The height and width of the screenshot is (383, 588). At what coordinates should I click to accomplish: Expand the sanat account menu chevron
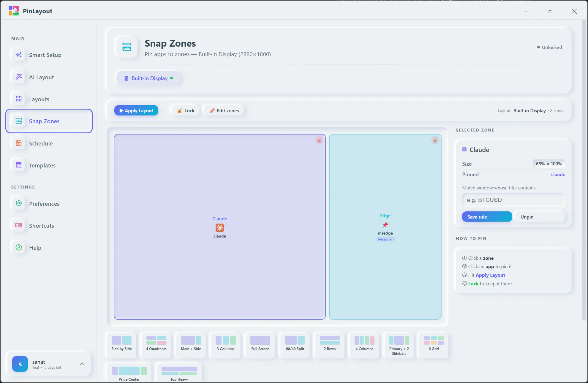(82, 364)
